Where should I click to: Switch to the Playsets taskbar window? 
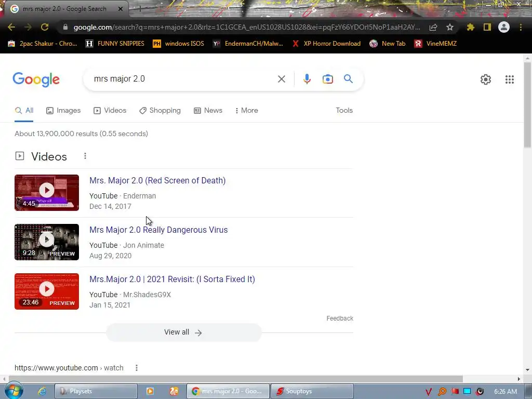coord(96,391)
